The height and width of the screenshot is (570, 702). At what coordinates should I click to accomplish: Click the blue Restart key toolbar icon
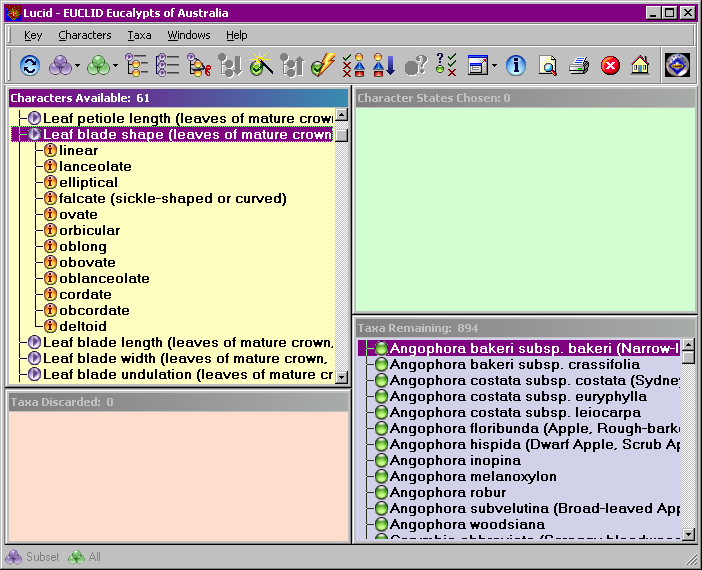pyautogui.click(x=30, y=66)
